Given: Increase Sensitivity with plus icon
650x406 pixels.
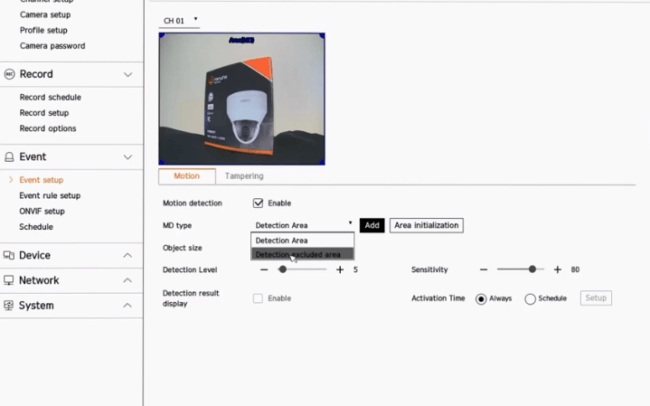Looking at the screenshot, I should [558, 270].
